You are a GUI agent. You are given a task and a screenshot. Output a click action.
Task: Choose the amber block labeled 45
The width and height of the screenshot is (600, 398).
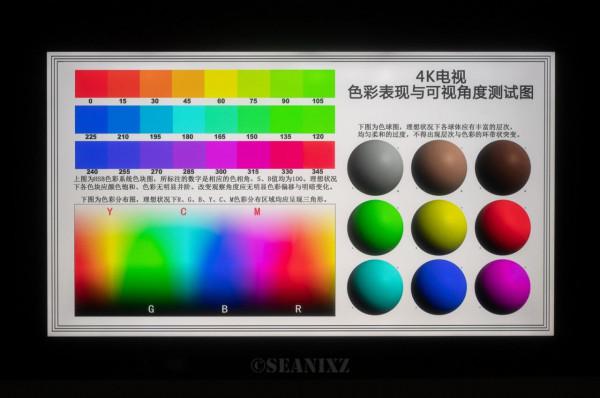(x=188, y=84)
